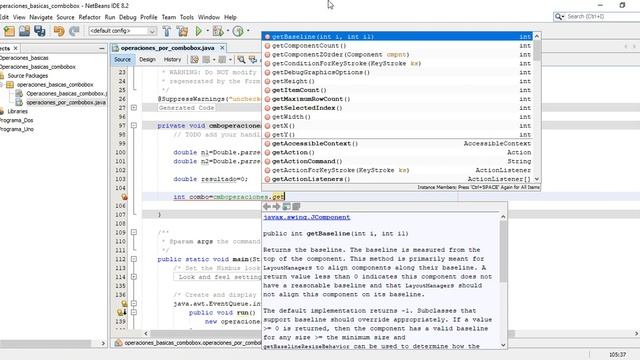Screen dimensions: 640x360
Task: Select operaciones_por_combobox.java in the project tree
Action: click(66, 102)
